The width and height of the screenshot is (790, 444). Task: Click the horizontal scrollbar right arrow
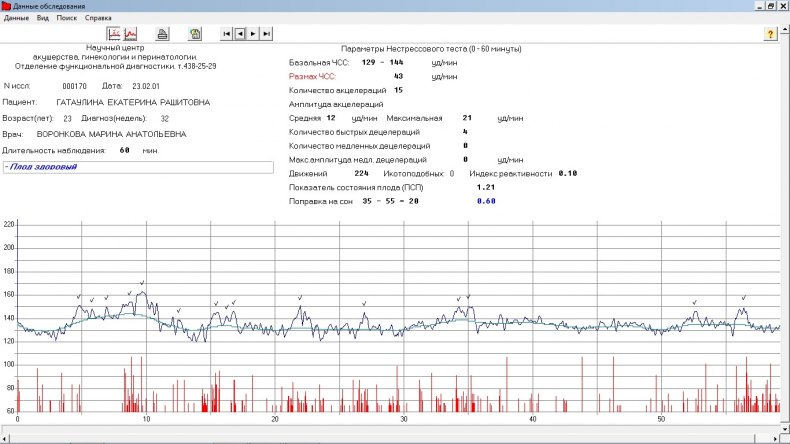coord(775,438)
